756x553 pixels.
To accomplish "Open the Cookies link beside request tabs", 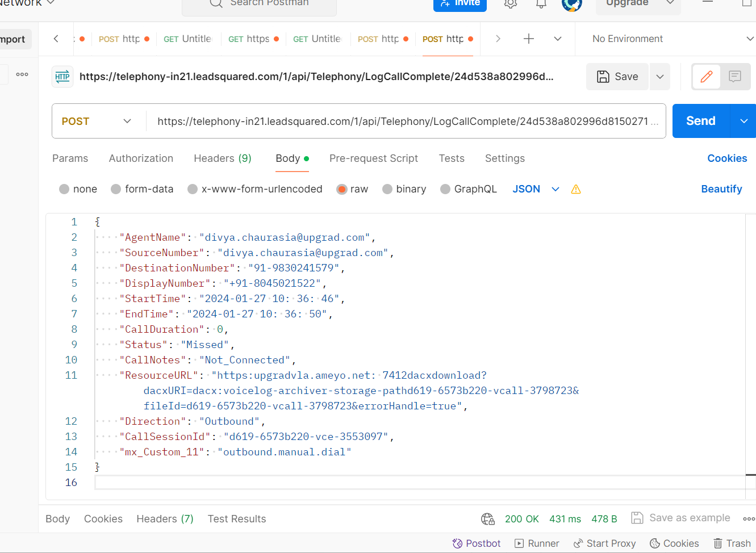I will point(727,158).
